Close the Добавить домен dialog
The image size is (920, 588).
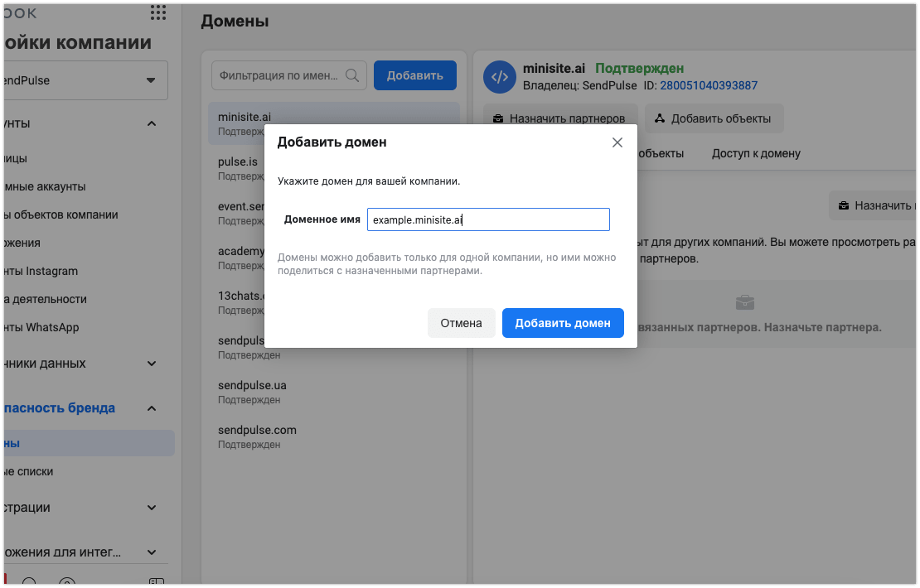click(617, 142)
